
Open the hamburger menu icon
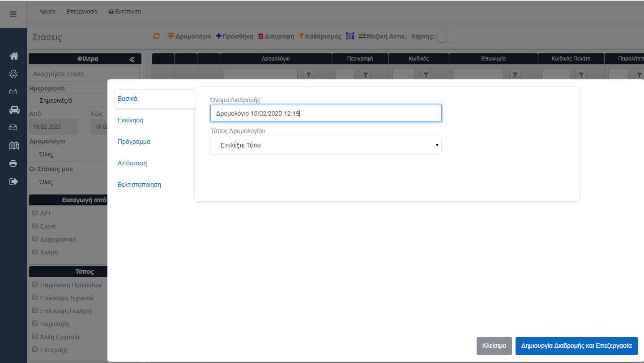(x=13, y=14)
